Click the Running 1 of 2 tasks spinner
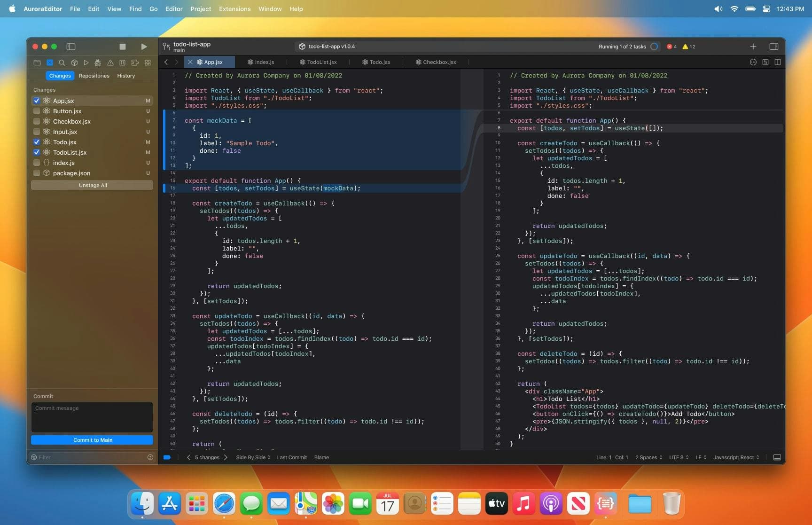Screen dimensions: 812x525 [654, 47]
